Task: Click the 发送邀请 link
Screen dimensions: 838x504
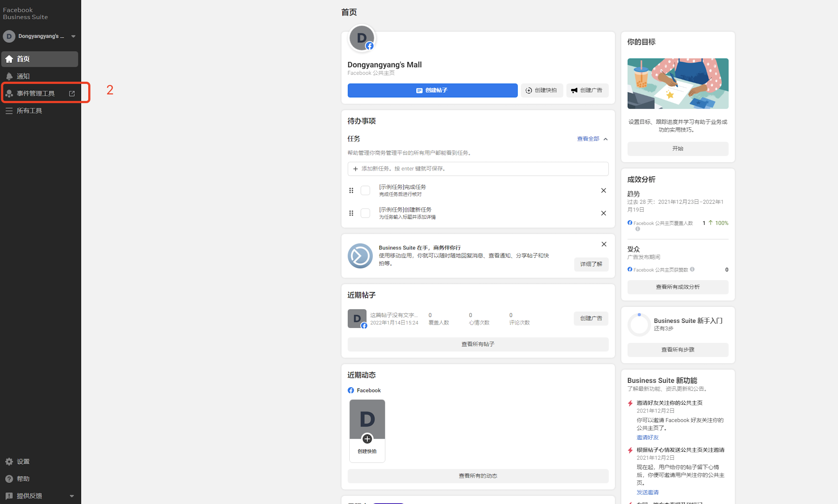Action: 647,492
